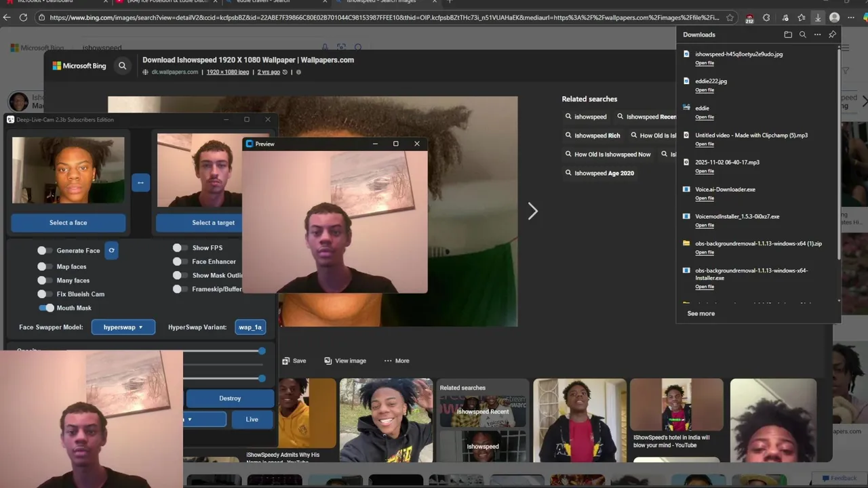Pin the Downloads panel

tap(832, 35)
